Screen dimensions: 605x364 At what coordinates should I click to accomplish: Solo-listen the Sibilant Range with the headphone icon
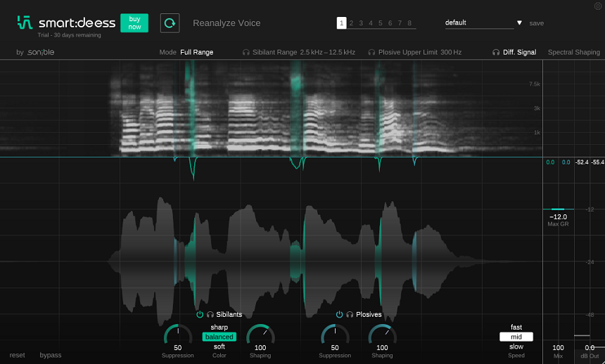coord(246,52)
